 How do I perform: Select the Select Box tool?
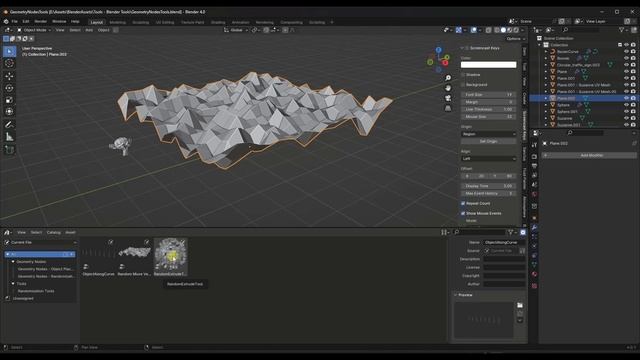[x=9, y=51]
